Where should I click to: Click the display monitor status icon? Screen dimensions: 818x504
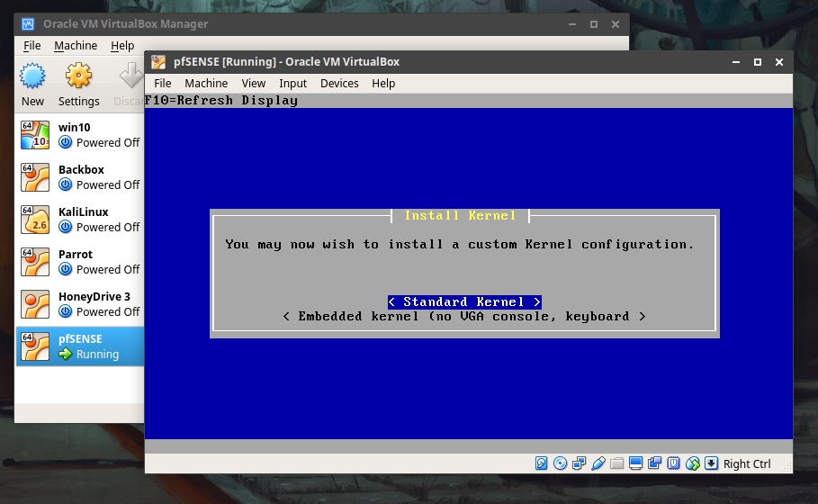coord(635,463)
